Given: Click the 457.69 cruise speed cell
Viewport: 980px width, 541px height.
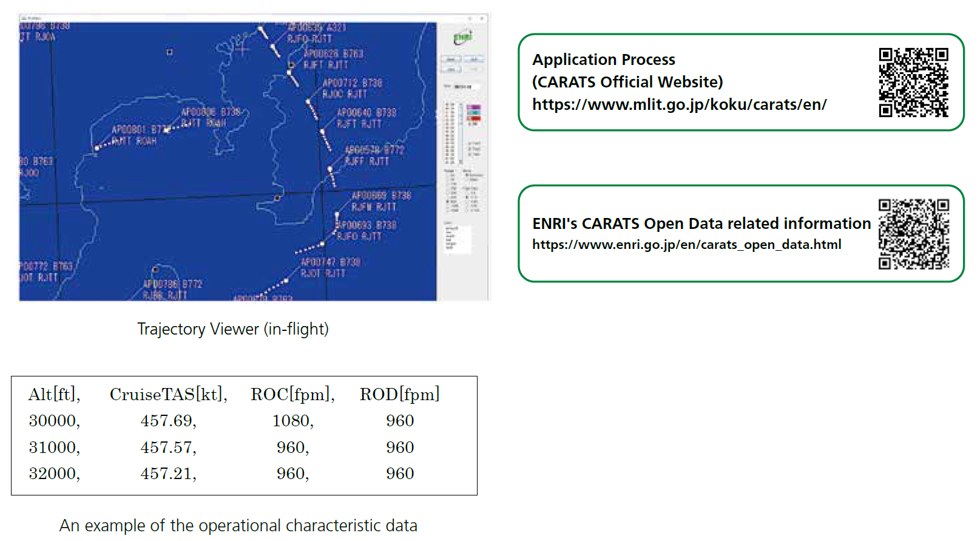Looking at the screenshot, I should (x=168, y=421).
